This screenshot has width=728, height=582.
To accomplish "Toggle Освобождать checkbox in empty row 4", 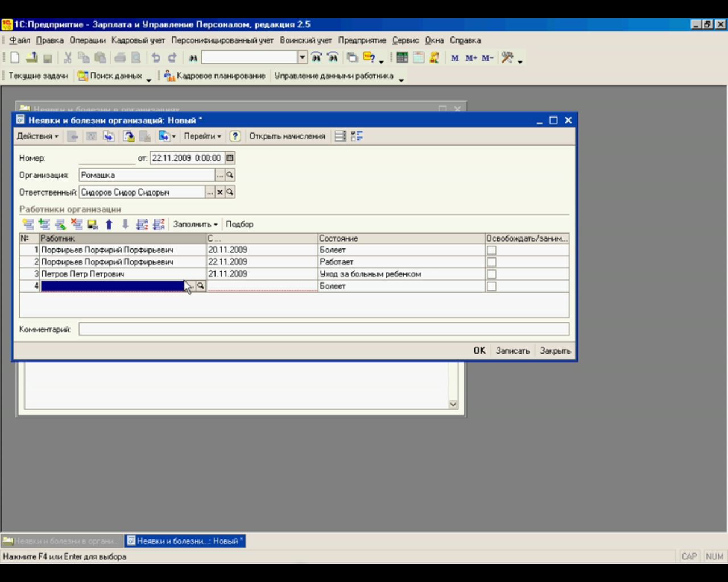I will (491, 286).
